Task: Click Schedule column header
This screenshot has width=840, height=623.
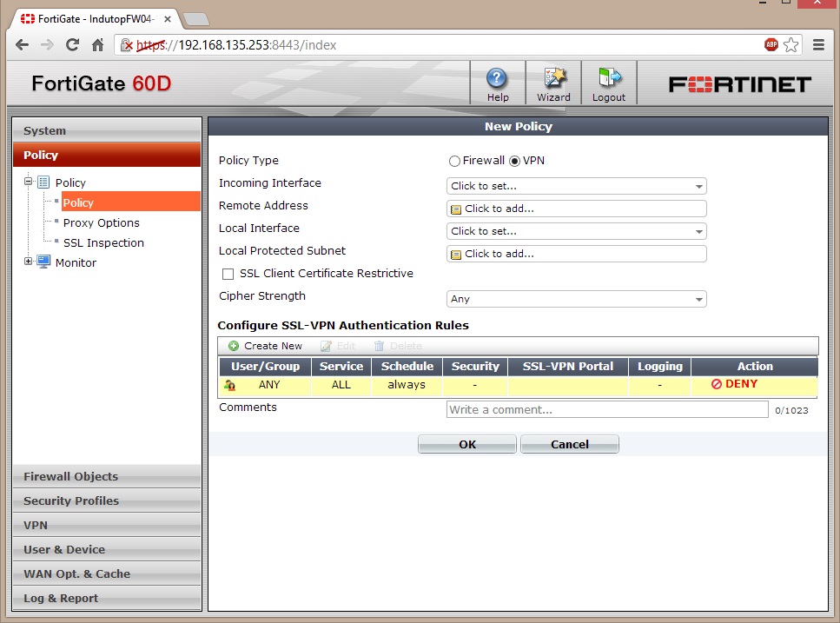Action: coord(407,367)
